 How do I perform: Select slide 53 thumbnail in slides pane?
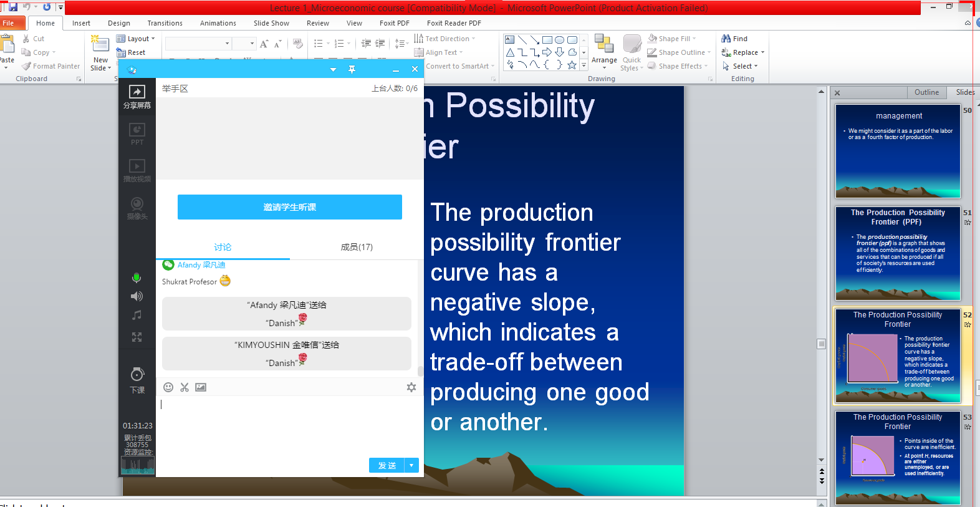point(898,457)
